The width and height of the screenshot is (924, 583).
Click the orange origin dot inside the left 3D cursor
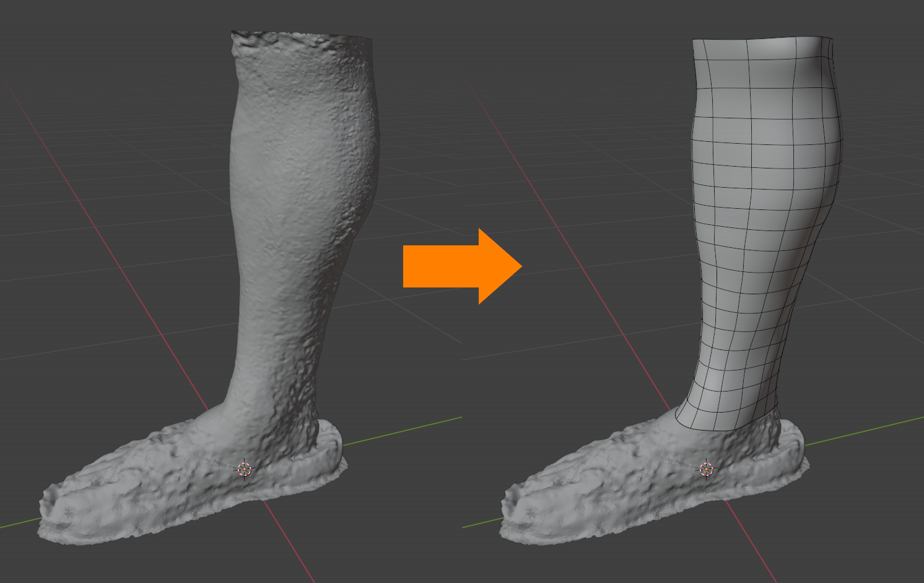[x=244, y=469]
